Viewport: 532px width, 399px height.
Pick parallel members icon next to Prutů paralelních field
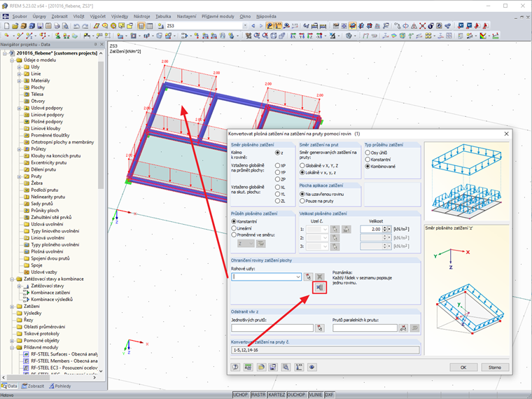tap(403, 328)
